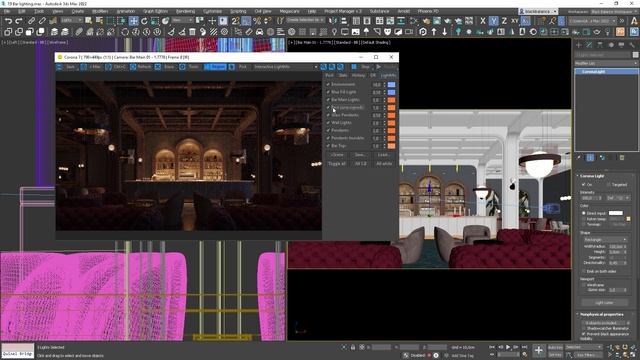Image resolution: width=640 pixels, height=360 pixels.
Task: Click the large plus key button near timeline
Action: 538,350
